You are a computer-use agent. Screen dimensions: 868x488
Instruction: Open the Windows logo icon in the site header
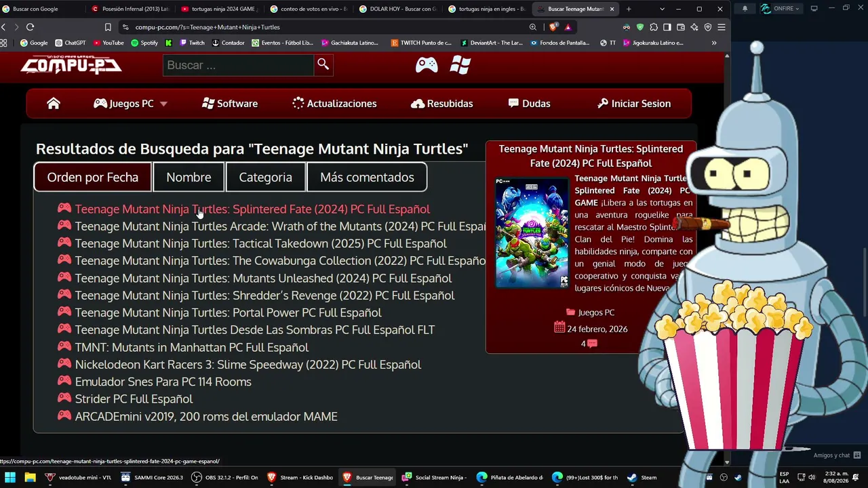460,65
